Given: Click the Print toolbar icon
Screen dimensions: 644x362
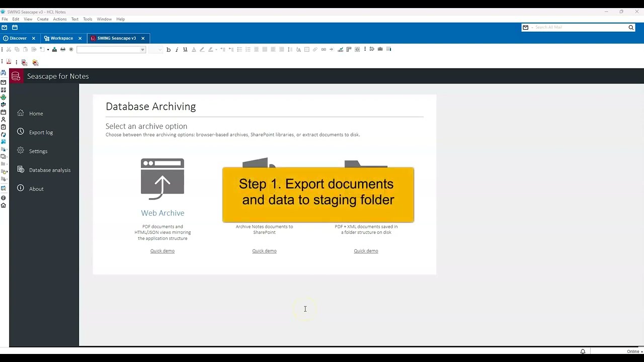Looking at the screenshot, I should click(x=63, y=49).
